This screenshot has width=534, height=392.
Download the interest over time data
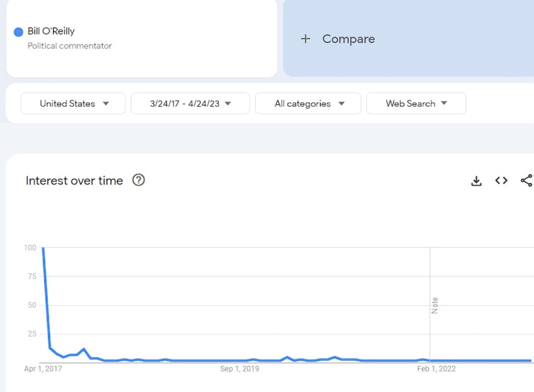[476, 181]
